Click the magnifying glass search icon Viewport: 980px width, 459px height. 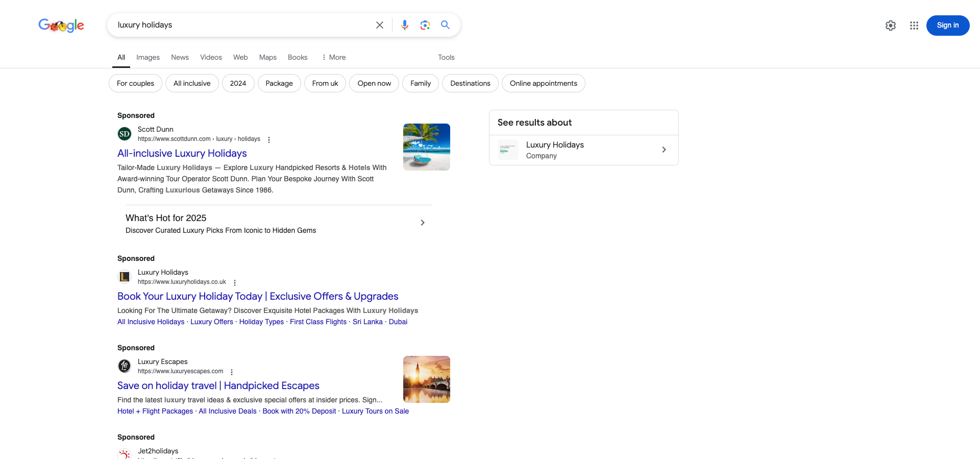(445, 25)
